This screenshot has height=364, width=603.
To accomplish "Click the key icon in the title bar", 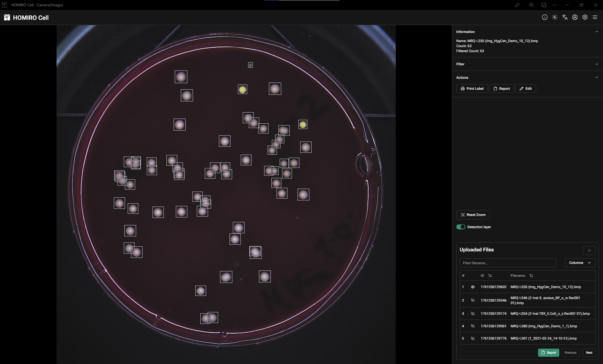I will [x=517, y=5].
